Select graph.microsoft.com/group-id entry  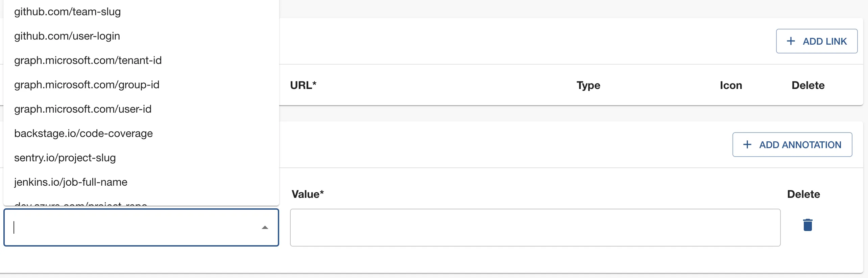coord(87,85)
